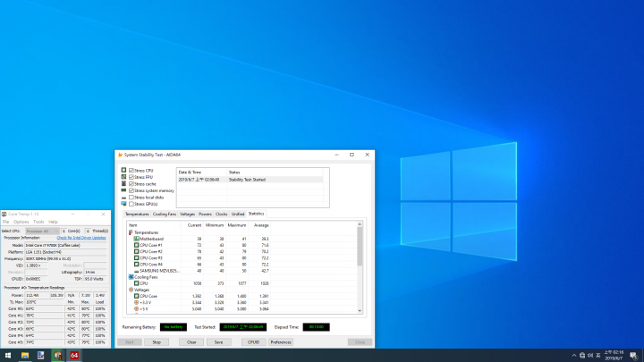Enable the Stress GPU(s) checkbox

point(131,204)
